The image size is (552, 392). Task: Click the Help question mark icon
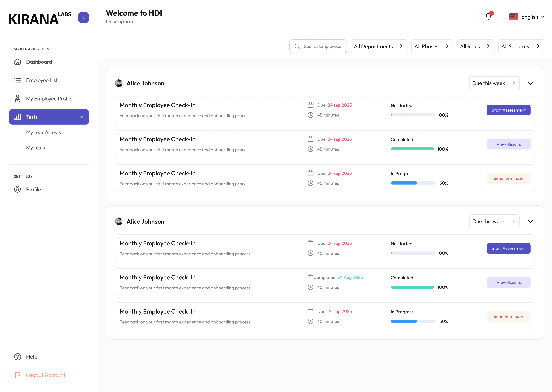coord(18,357)
